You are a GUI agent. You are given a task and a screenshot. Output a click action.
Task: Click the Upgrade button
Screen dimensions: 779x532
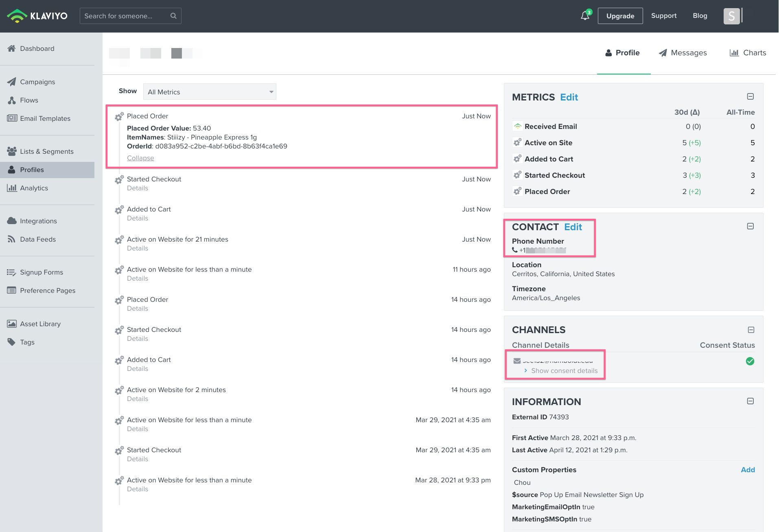click(620, 16)
